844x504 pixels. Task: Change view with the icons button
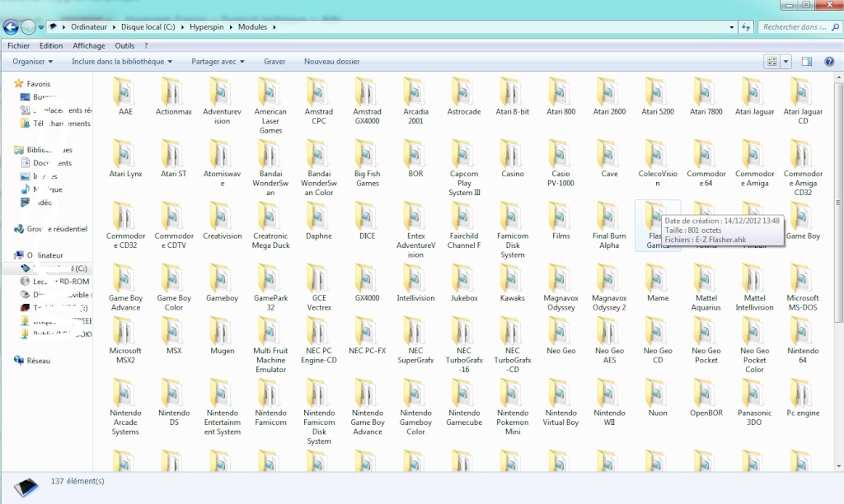coord(771,61)
